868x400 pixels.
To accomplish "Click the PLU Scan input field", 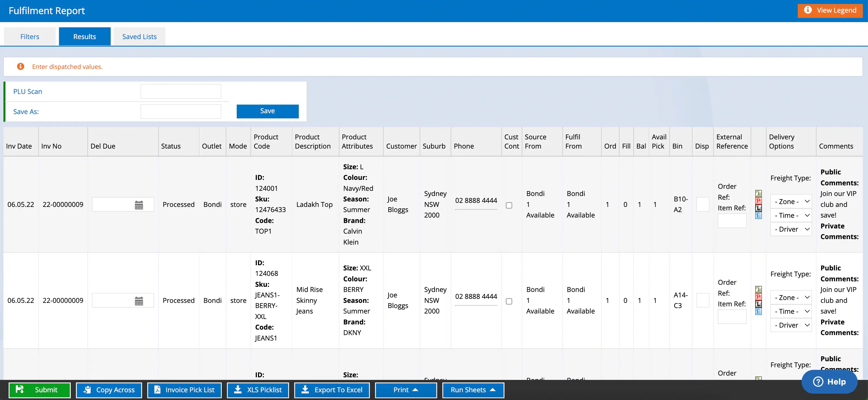I will (181, 91).
